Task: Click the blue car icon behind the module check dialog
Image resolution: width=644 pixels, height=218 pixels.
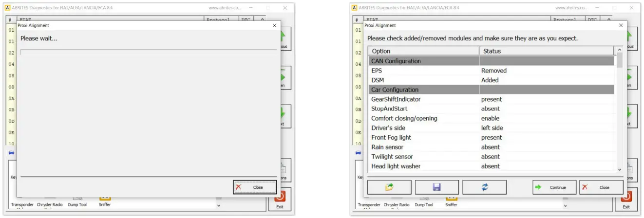Action: (358, 153)
